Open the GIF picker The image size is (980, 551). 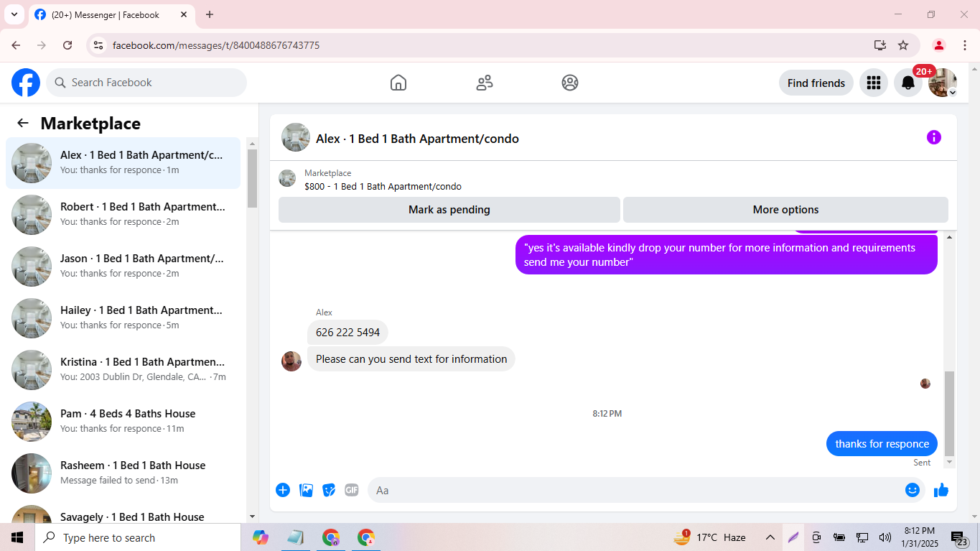[352, 490]
